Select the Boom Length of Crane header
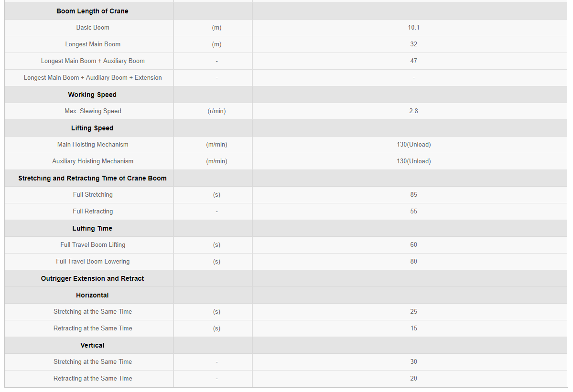573x392 pixels. tap(92, 11)
